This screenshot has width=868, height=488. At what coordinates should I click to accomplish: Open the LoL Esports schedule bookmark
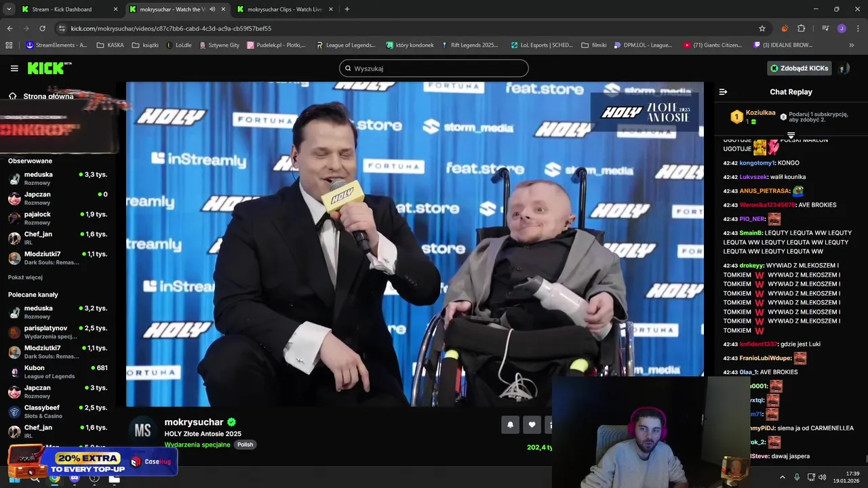pyautogui.click(x=542, y=45)
